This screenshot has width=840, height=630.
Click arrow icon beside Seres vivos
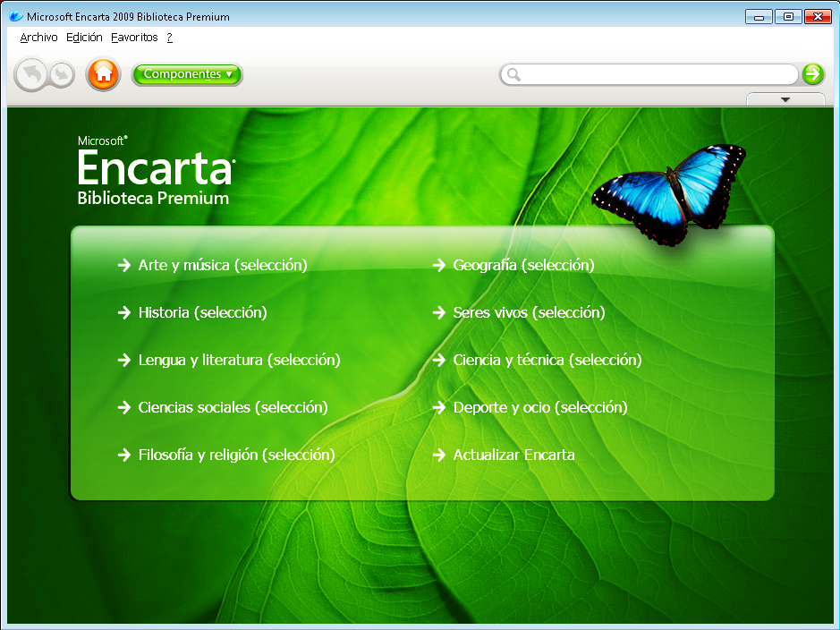coord(439,312)
